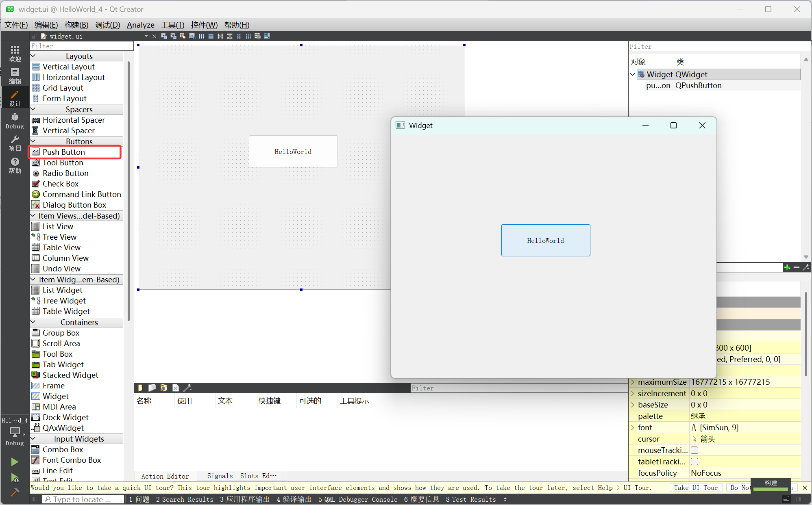
Task: Click the hammer Build icon
Action: click(x=15, y=492)
